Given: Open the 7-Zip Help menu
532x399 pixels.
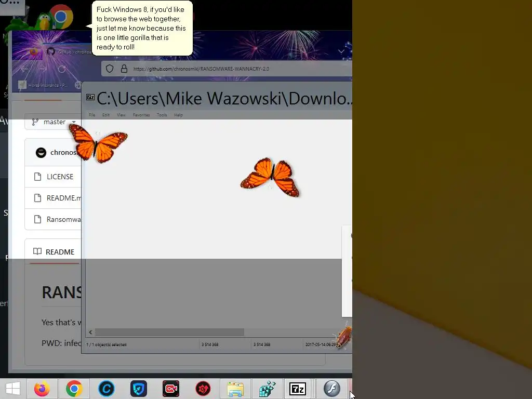Looking at the screenshot, I should coord(179,115).
